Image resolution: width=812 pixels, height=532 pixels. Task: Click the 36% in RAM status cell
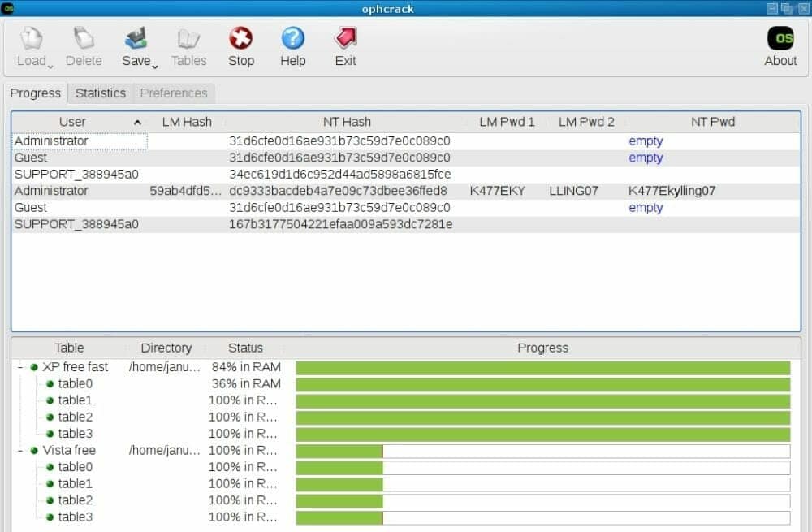246,384
